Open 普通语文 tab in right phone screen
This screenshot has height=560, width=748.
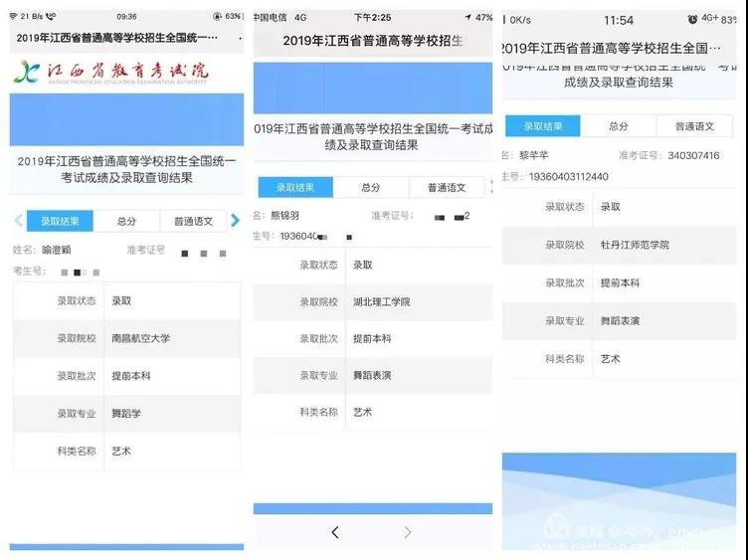[x=694, y=126]
